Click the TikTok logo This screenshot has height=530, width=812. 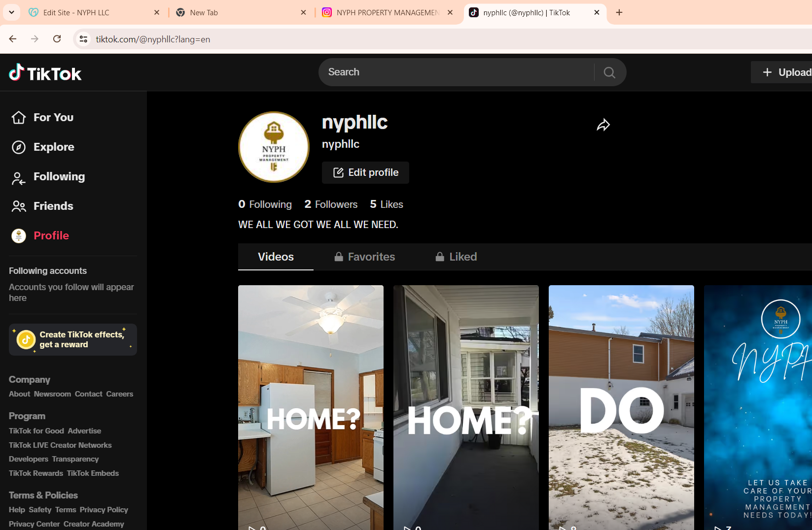pos(45,73)
